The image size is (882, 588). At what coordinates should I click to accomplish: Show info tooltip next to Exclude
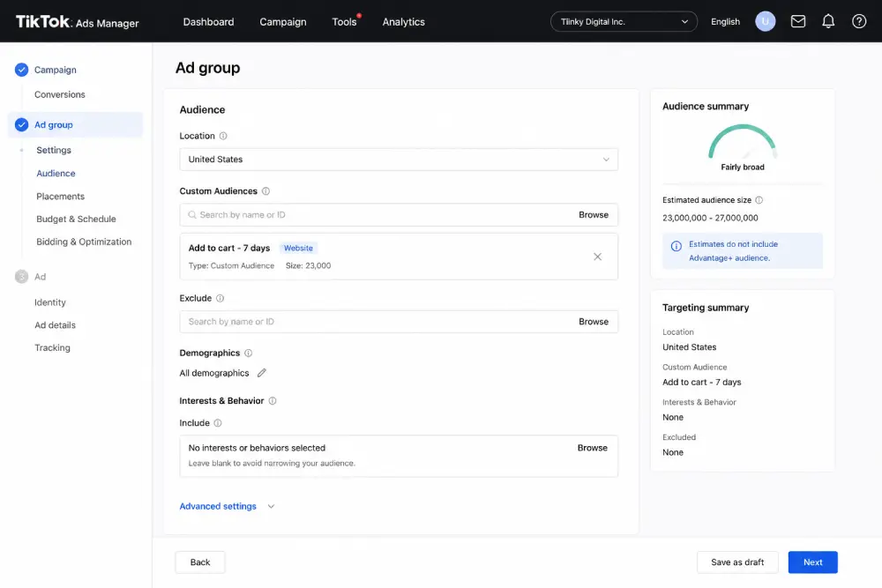click(x=220, y=299)
